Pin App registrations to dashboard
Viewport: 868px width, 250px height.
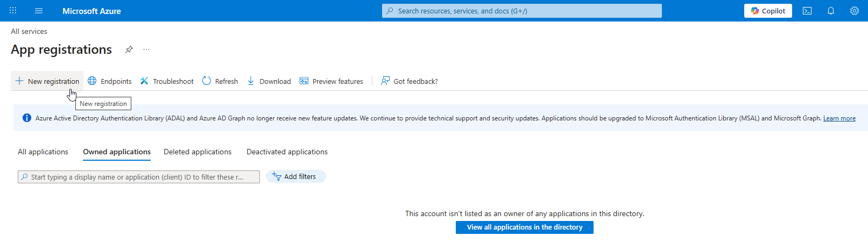(129, 49)
